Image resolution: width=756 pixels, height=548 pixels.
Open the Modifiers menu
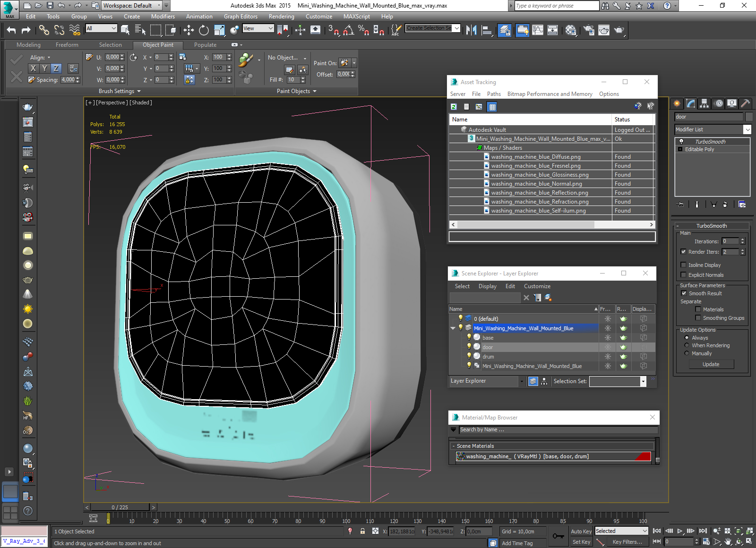[x=163, y=17]
